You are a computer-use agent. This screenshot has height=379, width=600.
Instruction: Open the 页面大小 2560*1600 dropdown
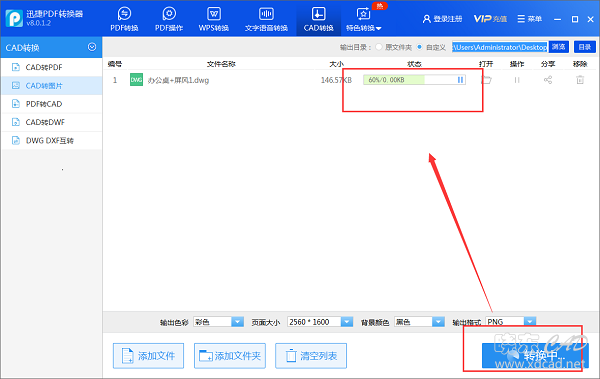(x=320, y=322)
